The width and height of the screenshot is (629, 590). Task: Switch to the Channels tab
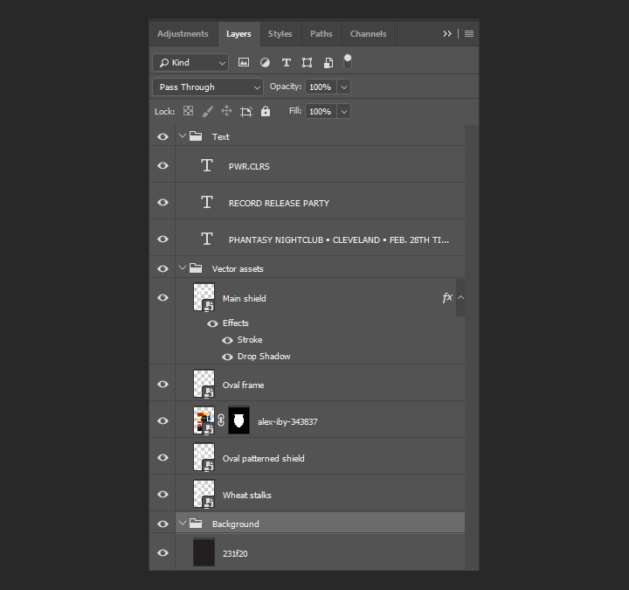tap(368, 34)
